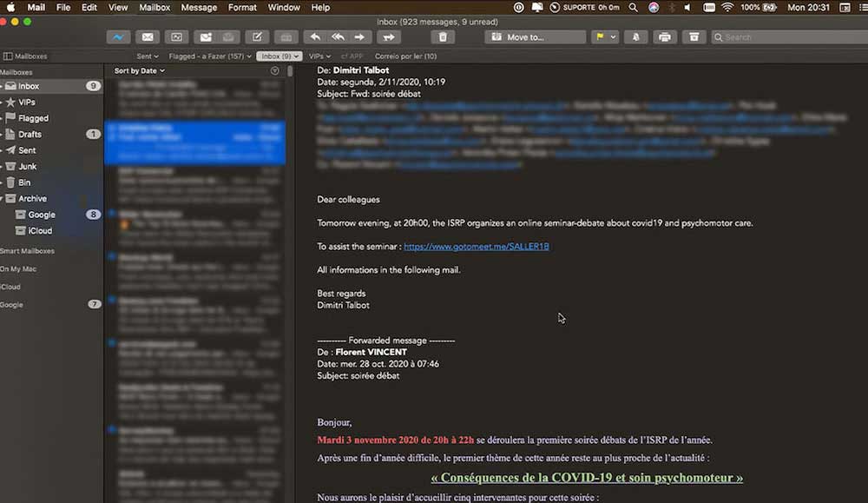The width and height of the screenshot is (868, 503).
Task: Print the message with printer icon
Action: (x=665, y=37)
